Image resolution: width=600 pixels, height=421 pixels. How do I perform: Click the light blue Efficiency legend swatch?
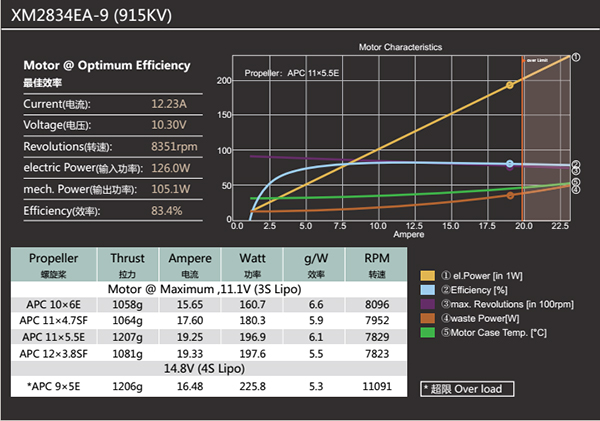coord(427,289)
